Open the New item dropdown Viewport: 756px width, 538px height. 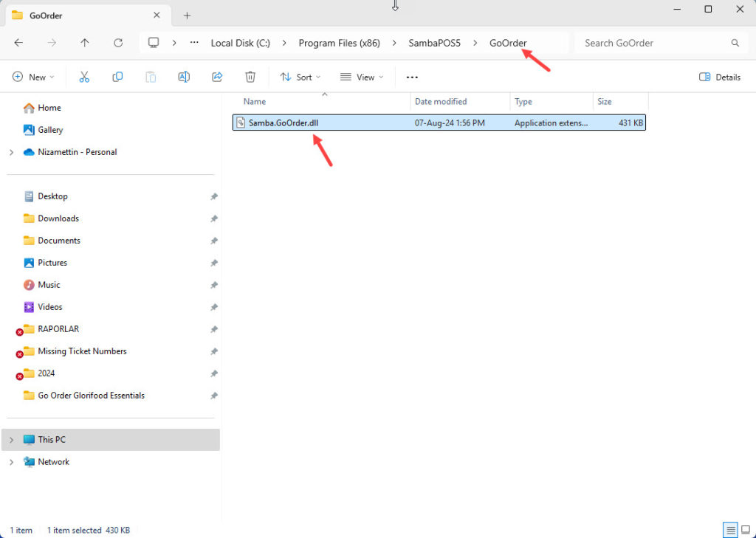(x=33, y=77)
